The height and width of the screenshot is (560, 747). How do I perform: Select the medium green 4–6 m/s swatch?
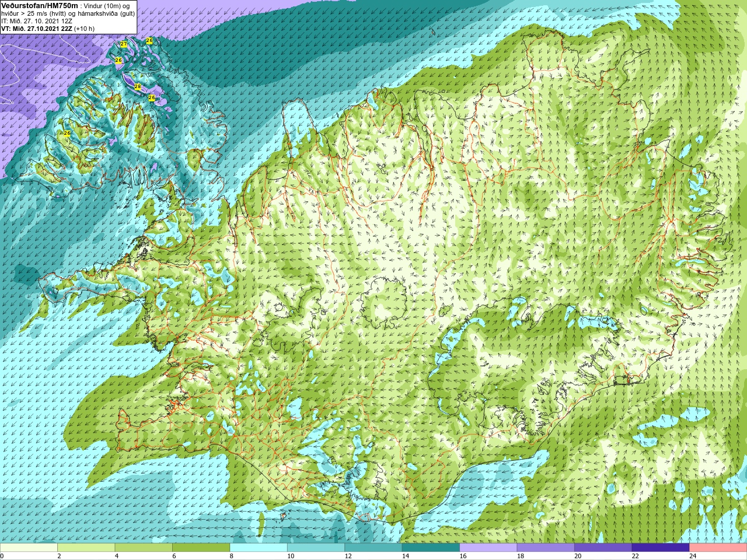point(144,548)
